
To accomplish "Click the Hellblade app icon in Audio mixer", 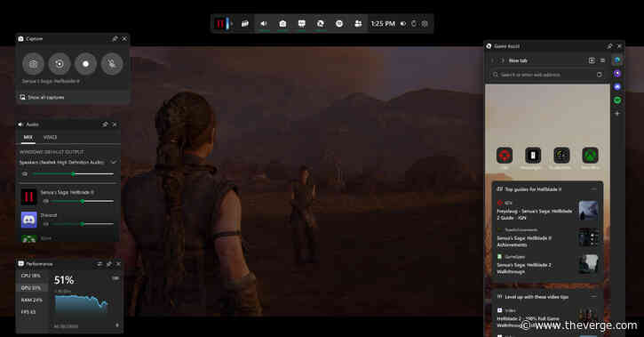I will [x=28, y=197].
